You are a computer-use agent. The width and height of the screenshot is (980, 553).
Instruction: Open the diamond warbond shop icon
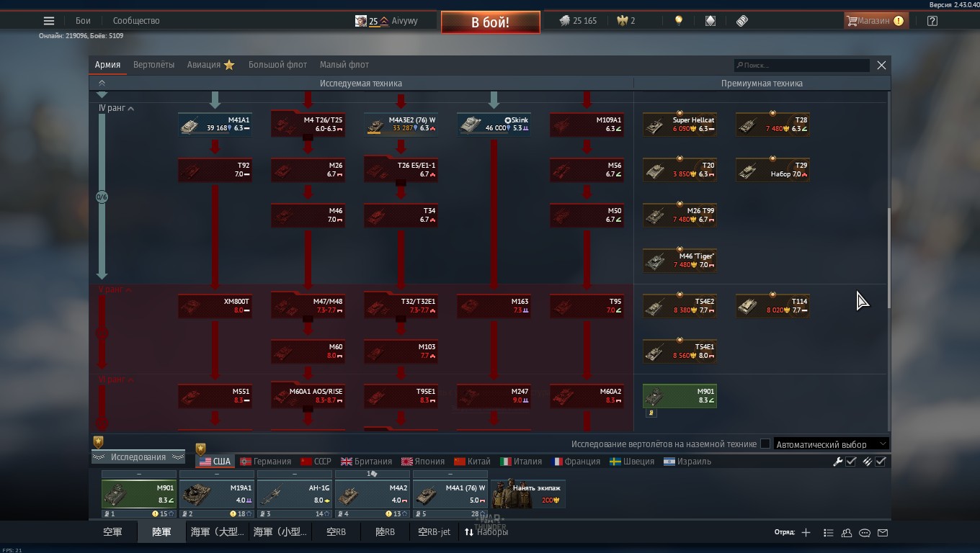[x=710, y=21]
